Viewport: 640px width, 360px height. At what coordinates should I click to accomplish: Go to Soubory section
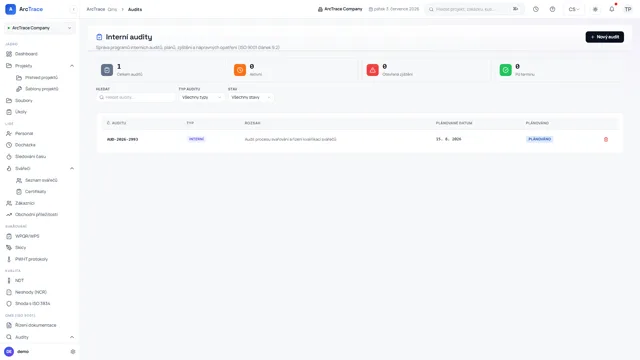[x=24, y=100]
